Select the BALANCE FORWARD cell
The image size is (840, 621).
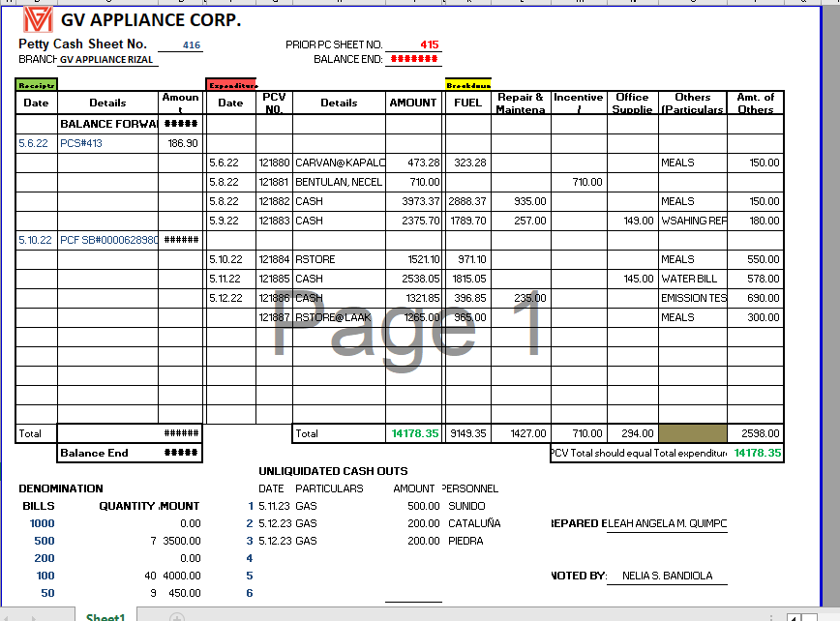(x=108, y=124)
